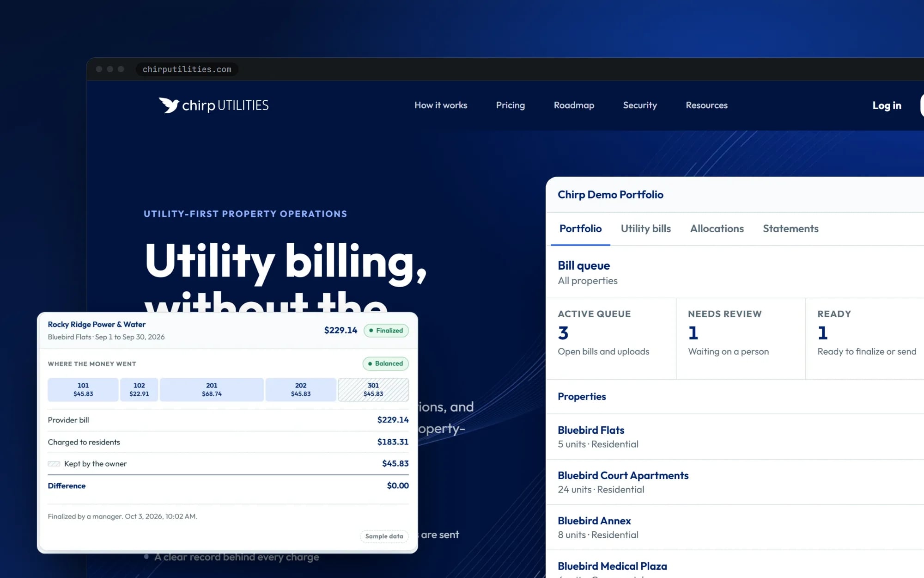The height and width of the screenshot is (578, 924).
Task: Open the Bluebird Flats property
Action: [x=735, y=437]
